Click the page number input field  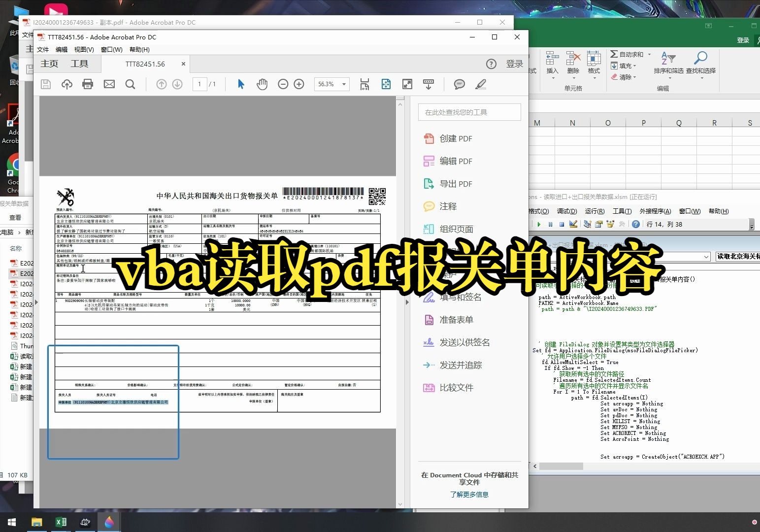click(199, 84)
